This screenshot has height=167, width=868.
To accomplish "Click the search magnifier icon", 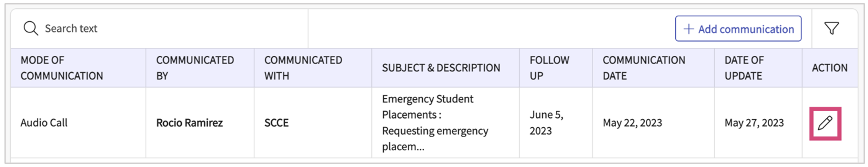I will (x=30, y=28).
